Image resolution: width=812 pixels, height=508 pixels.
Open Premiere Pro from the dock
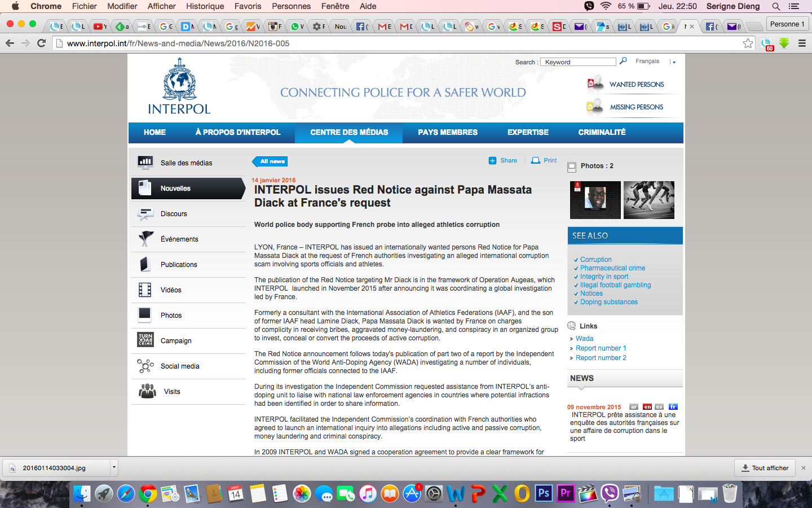[566, 493]
